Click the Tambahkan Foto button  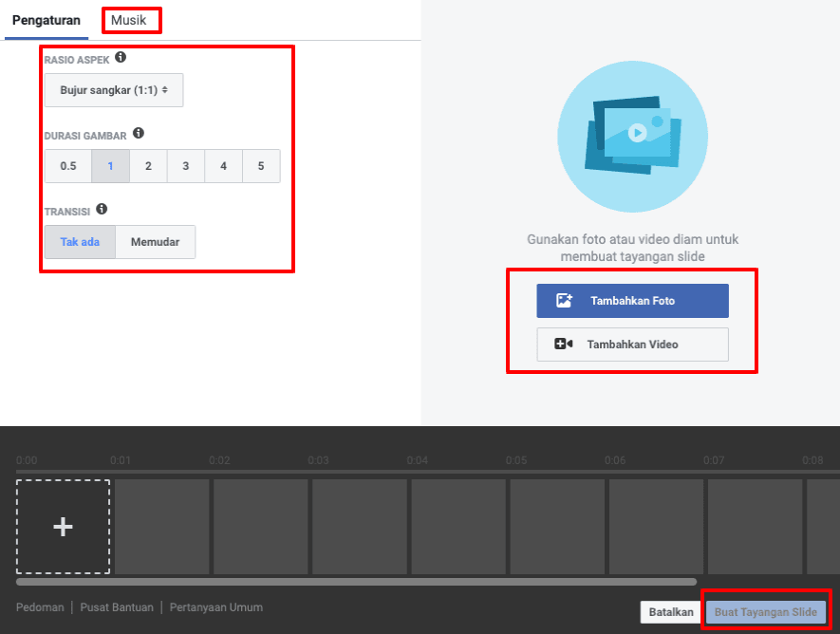[x=632, y=301]
